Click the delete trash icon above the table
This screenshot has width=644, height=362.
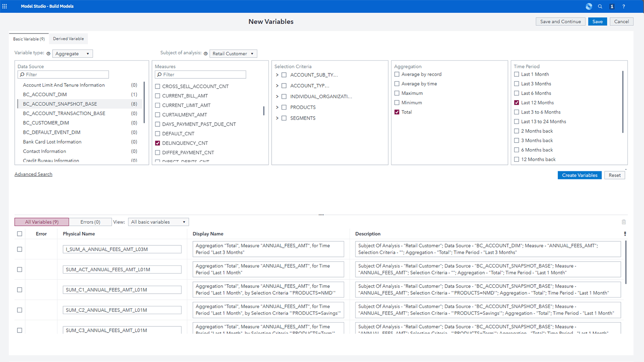(624, 222)
